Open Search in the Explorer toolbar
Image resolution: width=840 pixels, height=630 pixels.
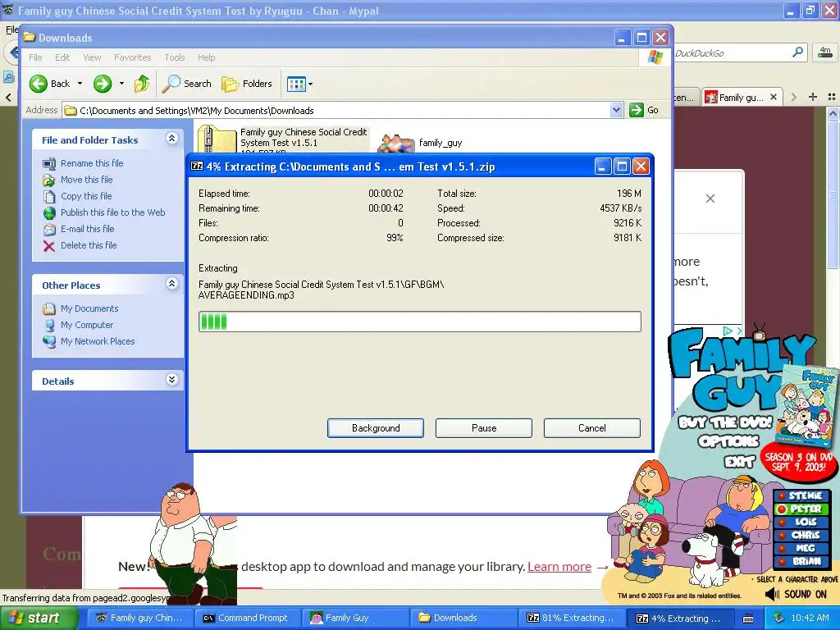click(x=187, y=84)
